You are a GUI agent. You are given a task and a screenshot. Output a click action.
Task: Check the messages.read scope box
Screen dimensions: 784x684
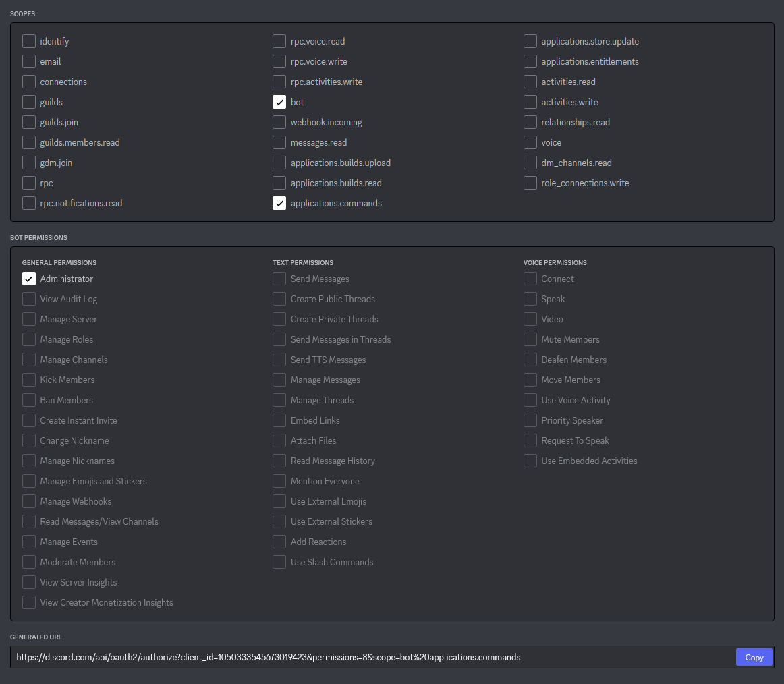point(279,142)
